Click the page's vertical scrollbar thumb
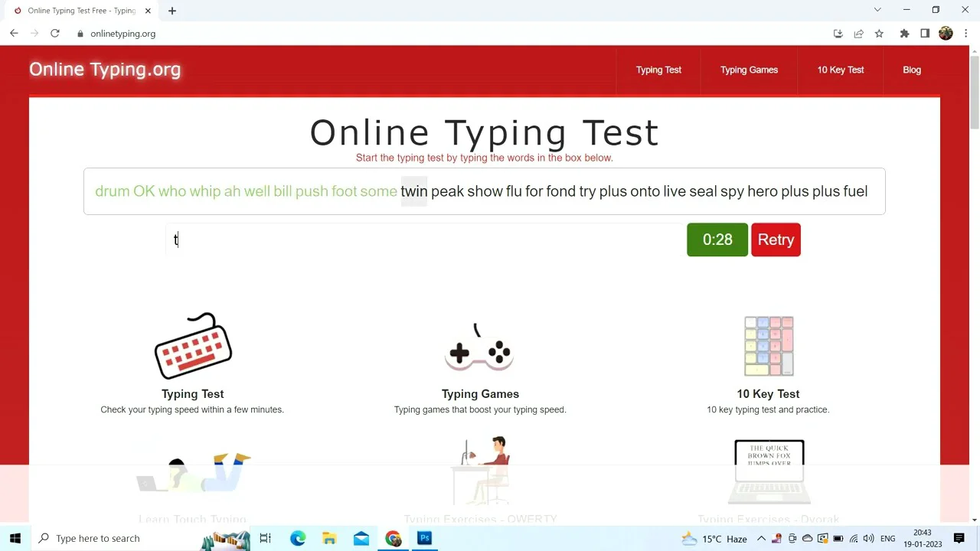This screenshot has width=980, height=551. (x=974, y=92)
